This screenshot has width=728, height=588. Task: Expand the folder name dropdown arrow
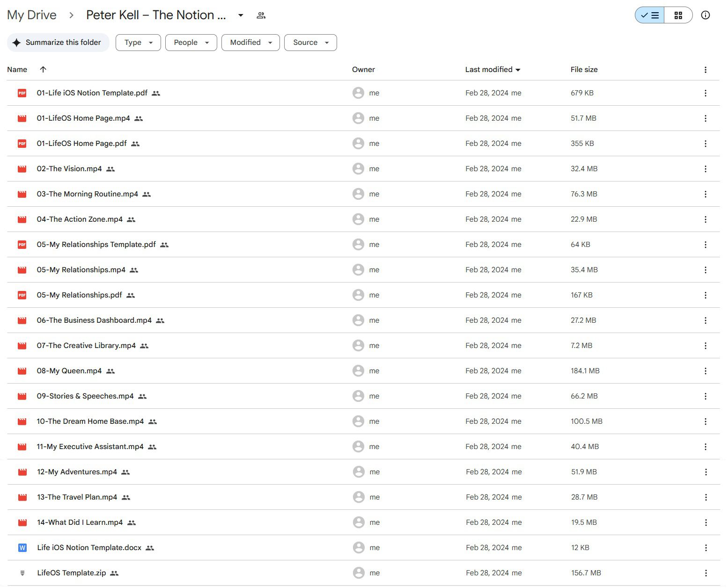coord(241,15)
